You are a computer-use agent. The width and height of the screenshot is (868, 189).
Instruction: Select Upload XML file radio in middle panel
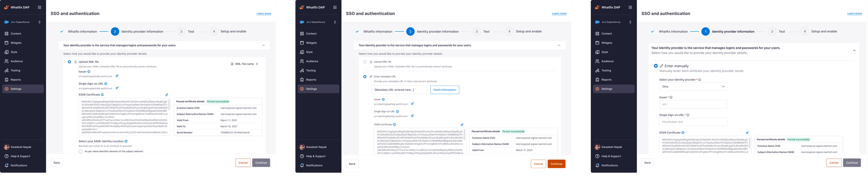(x=365, y=62)
